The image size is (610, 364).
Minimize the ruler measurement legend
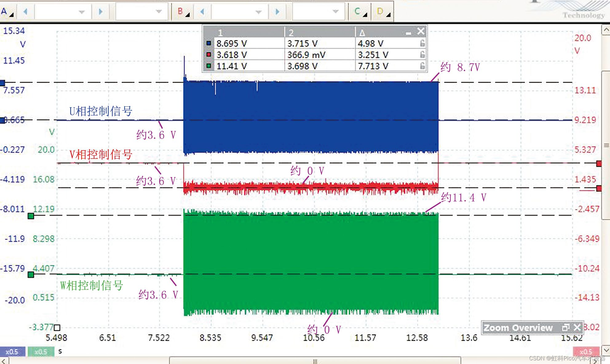coord(408,33)
